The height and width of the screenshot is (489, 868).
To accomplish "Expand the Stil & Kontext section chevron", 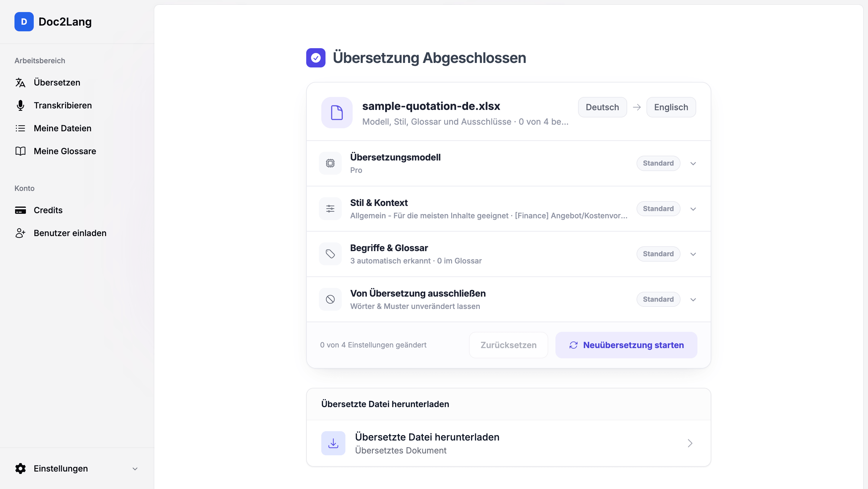I will (x=693, y=209).
